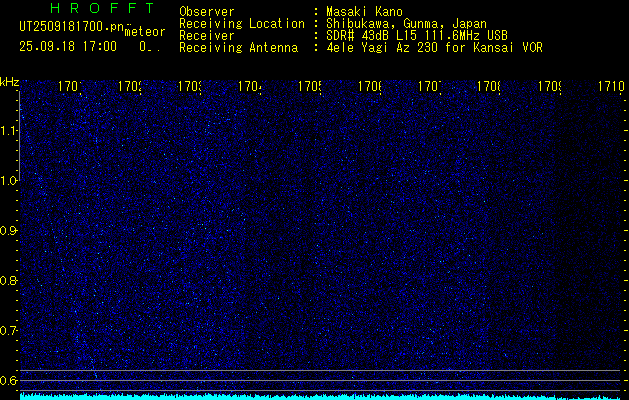Click the Receiving Location label
This screenshot has height=400, width=629.
pos(242,24)
